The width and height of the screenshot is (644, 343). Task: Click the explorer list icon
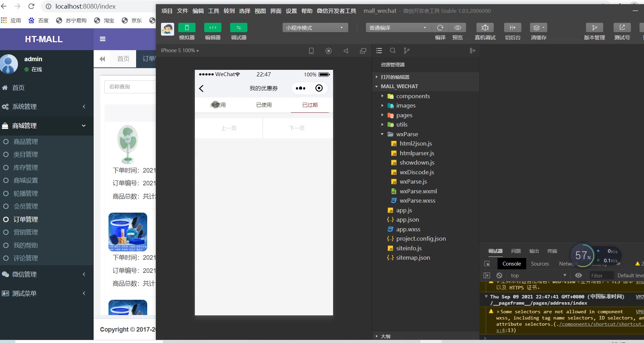[x=379, y=50]
